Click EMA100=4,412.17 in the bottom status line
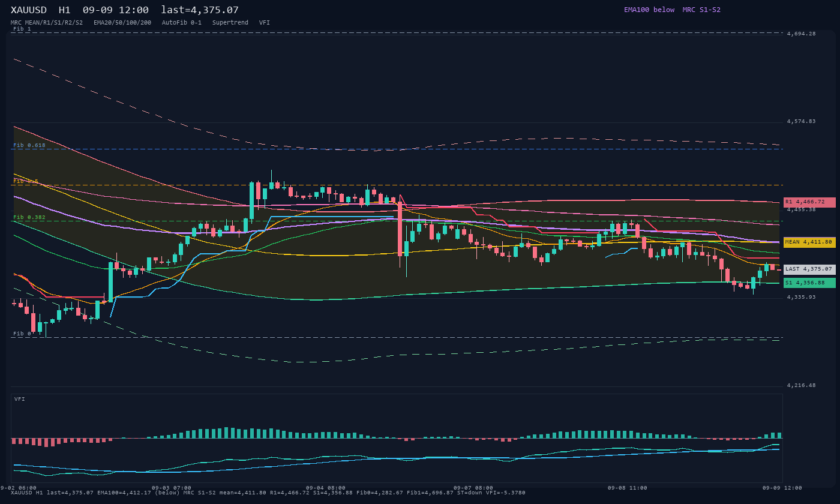The height and width of the screenshot is (504, 840). click(124, 493)
